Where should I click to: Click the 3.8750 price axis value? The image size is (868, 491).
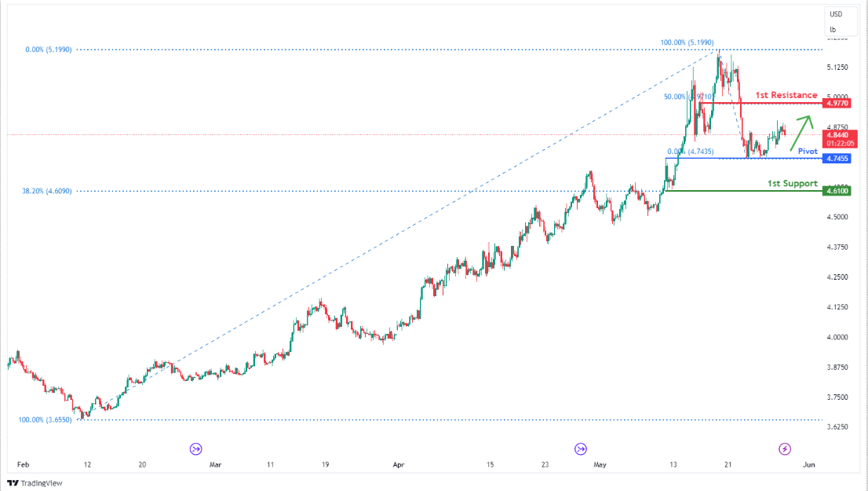click(837, 367)
